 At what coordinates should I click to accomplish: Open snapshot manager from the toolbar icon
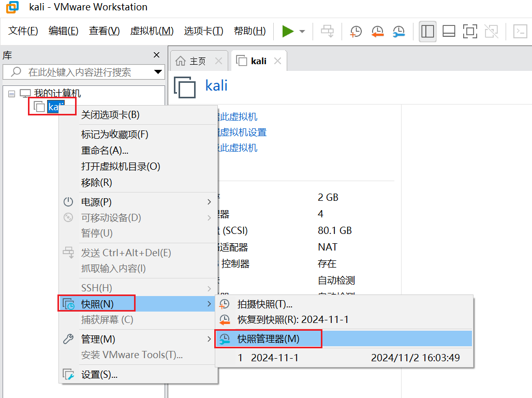398,32
